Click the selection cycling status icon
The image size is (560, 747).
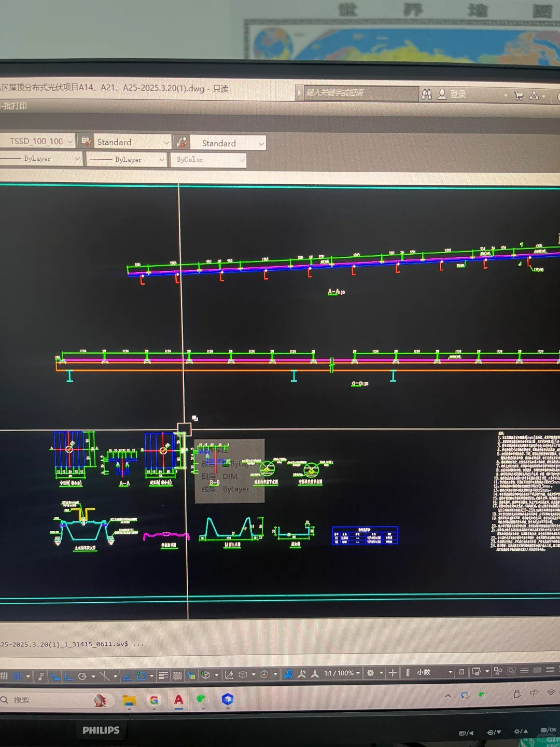pyautogui.click(x=191, y=676)
